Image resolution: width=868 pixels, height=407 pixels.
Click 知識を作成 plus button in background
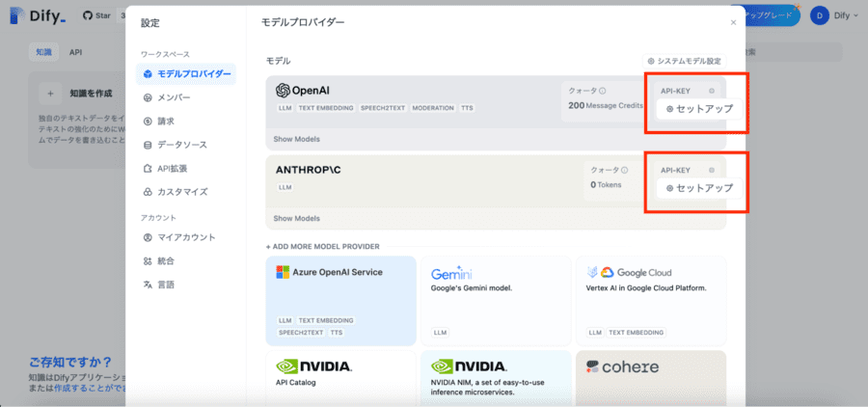click(50, 94)
